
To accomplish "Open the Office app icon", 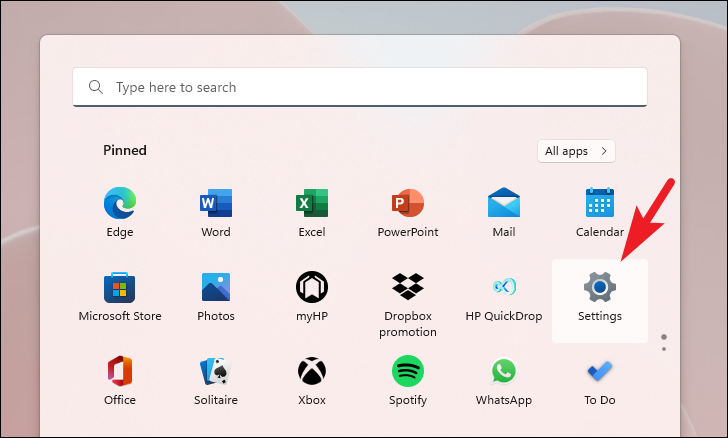I will (x=120, y=371).
